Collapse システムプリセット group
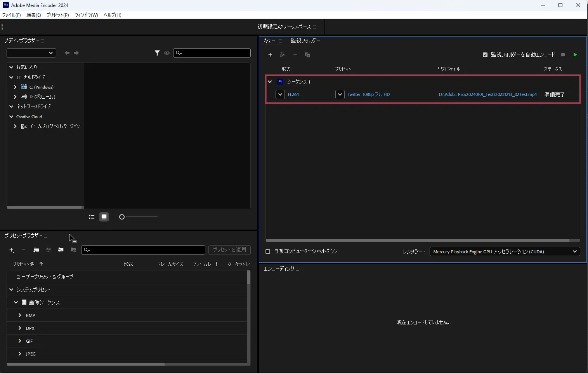Image resolution: width=588 pixels, height=373 pixels. pos(11,289)
